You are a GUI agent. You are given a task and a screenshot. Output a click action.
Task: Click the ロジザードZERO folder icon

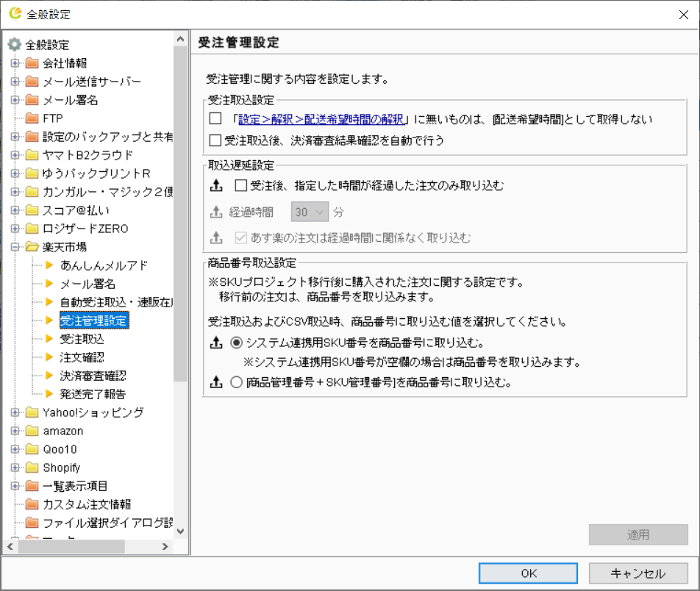coord(32,229)
